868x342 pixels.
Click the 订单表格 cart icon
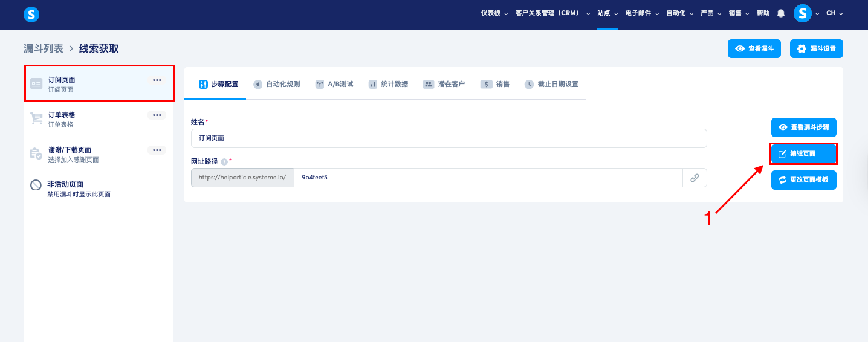pyautogui.click(x=36, y=119)
